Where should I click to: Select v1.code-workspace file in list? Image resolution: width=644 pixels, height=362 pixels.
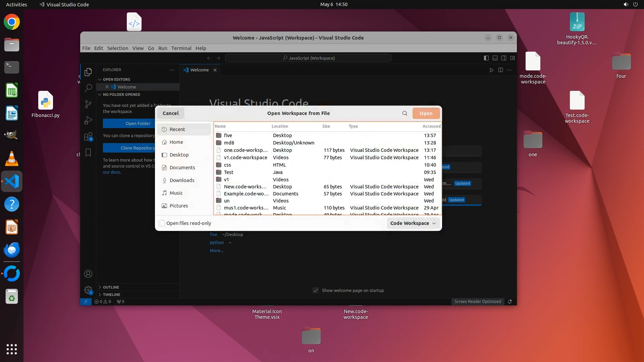click(246, 158)
